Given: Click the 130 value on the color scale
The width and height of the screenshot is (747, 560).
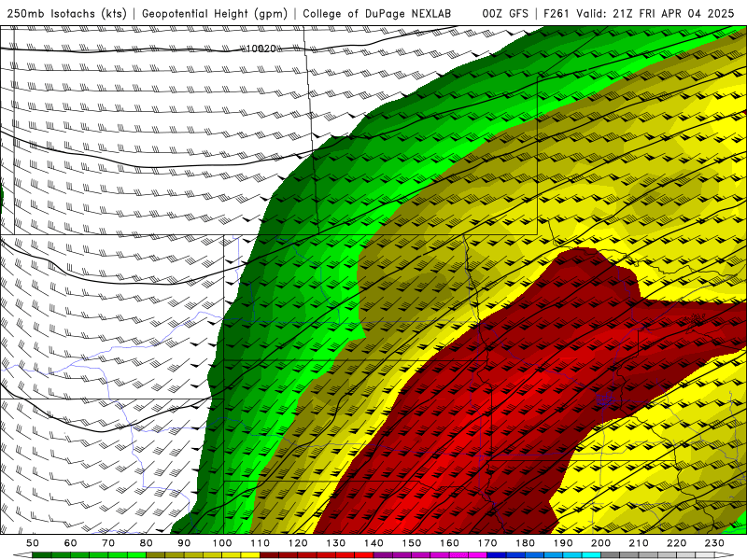Looking at the screenshot, I should 336,543.
